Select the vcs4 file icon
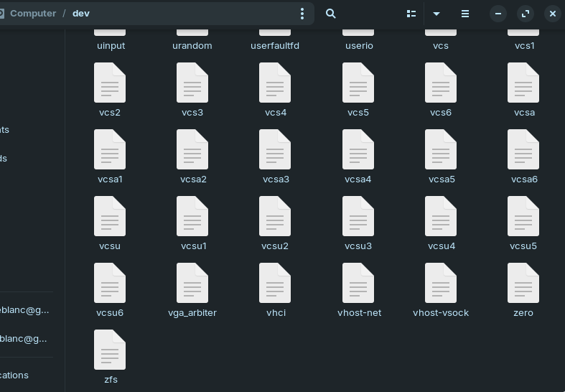 [275, 83]
